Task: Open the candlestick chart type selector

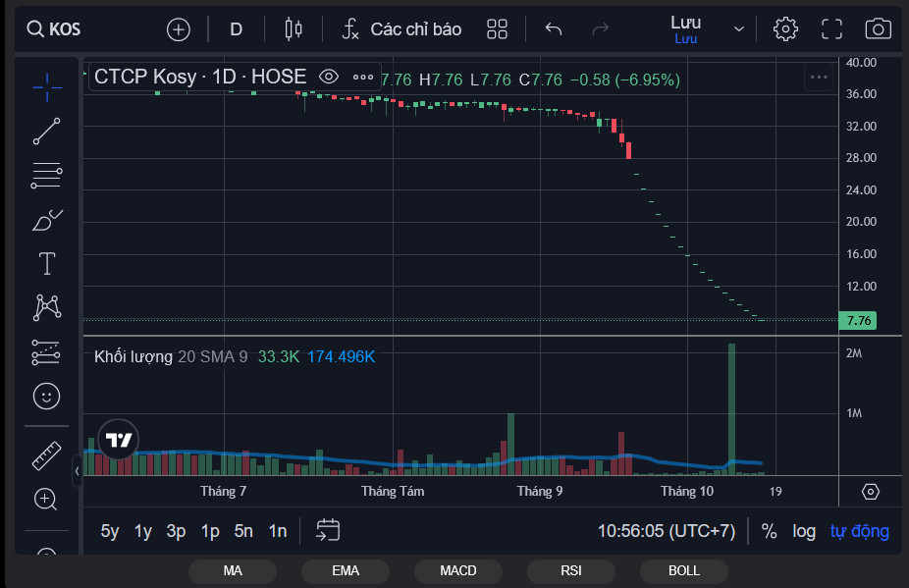Action: click(x=294, y=29)
